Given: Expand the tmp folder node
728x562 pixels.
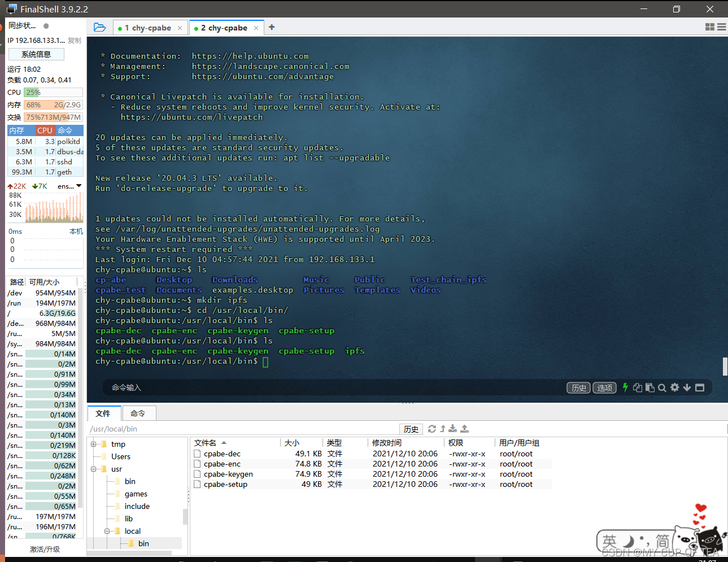Looking at the screenshot, I should pyautogui.click(x=94, y=444).
